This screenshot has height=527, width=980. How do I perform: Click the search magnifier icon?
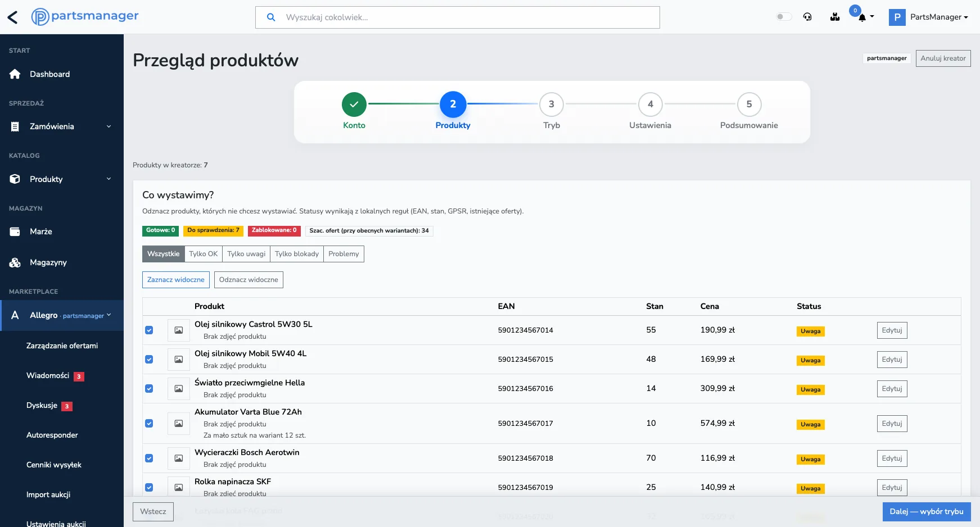coord(271,17)
